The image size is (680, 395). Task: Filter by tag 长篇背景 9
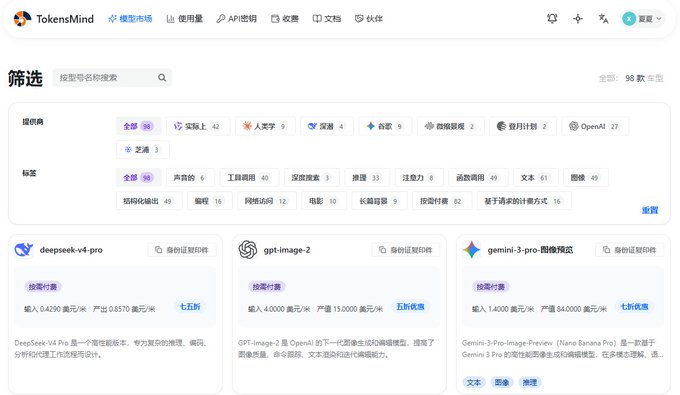tap(380, 201)
